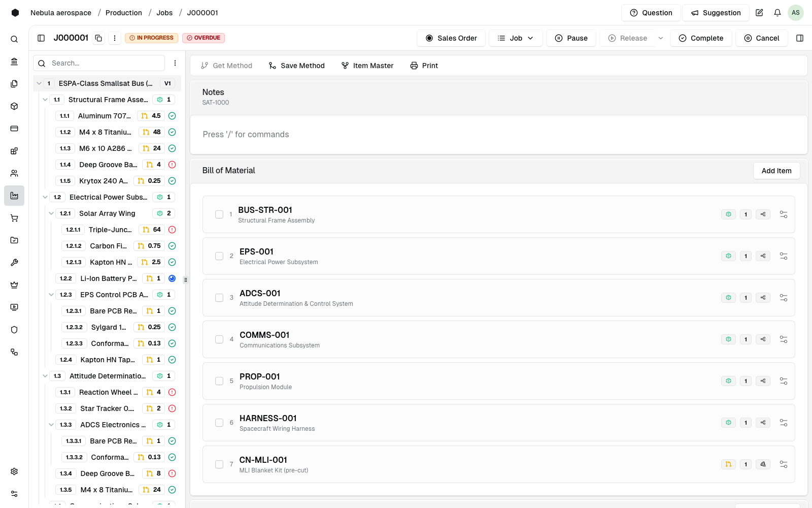Open the shopping cart icon in sidebar

[14, 218]
